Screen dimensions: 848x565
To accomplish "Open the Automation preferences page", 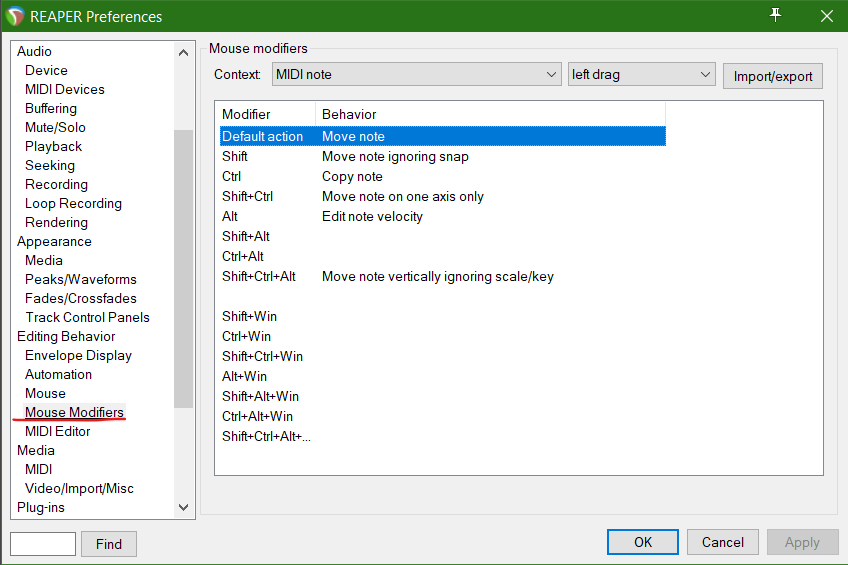I will point(58,374).
